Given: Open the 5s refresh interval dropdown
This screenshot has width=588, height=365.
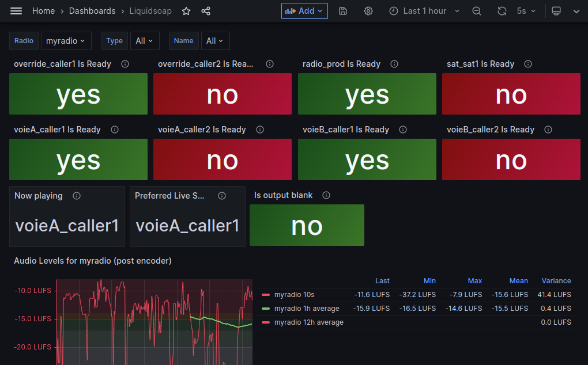Looking at the screenshot, I should [526, 12].
